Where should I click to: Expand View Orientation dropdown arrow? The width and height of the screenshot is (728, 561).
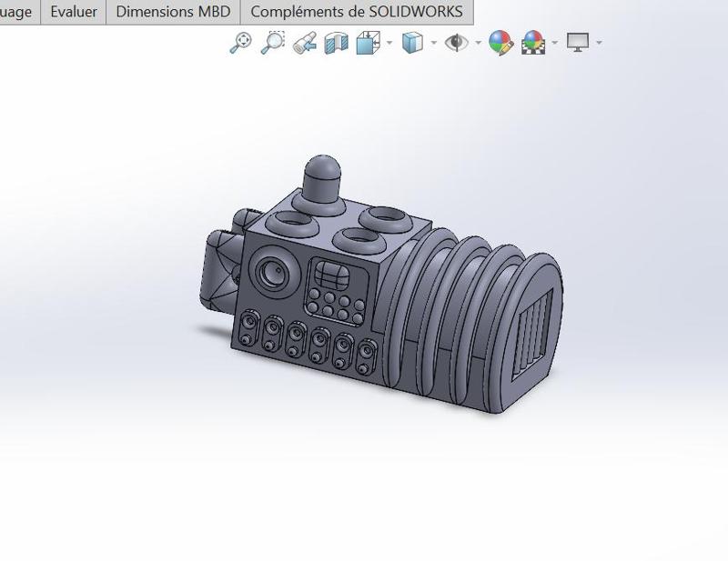click(389, 43)
